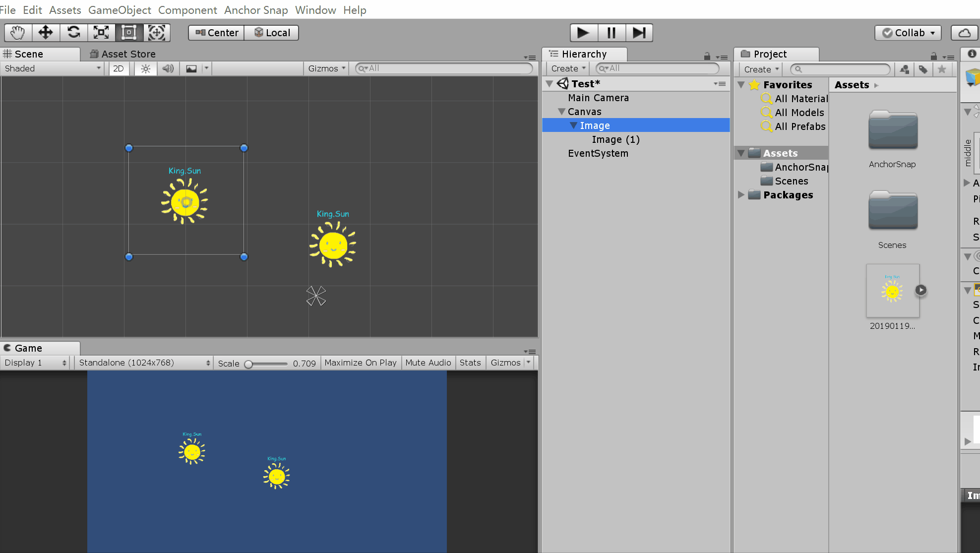Select the Scale tool
980x553 pixels.
coord(101,33)
